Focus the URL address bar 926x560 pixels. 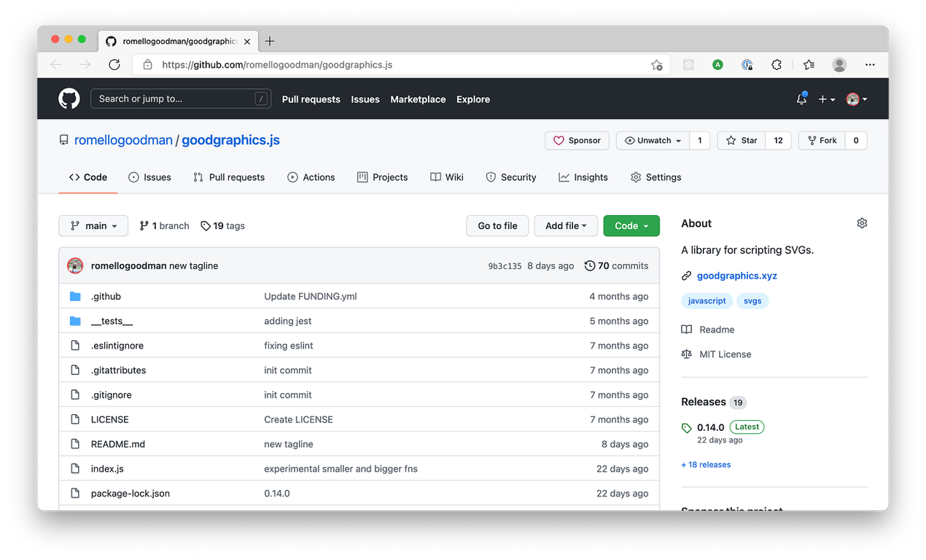point(401,65)
